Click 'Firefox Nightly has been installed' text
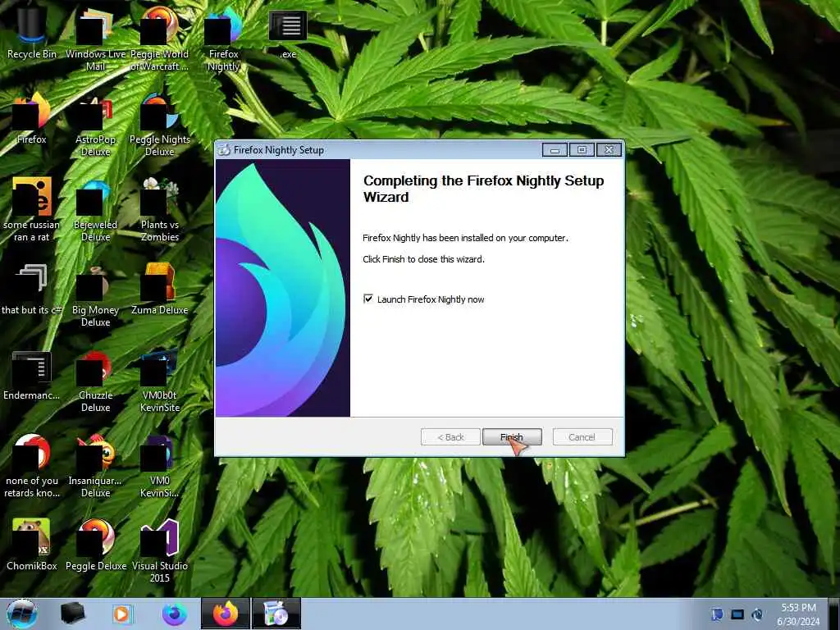 tap(466, 238)
